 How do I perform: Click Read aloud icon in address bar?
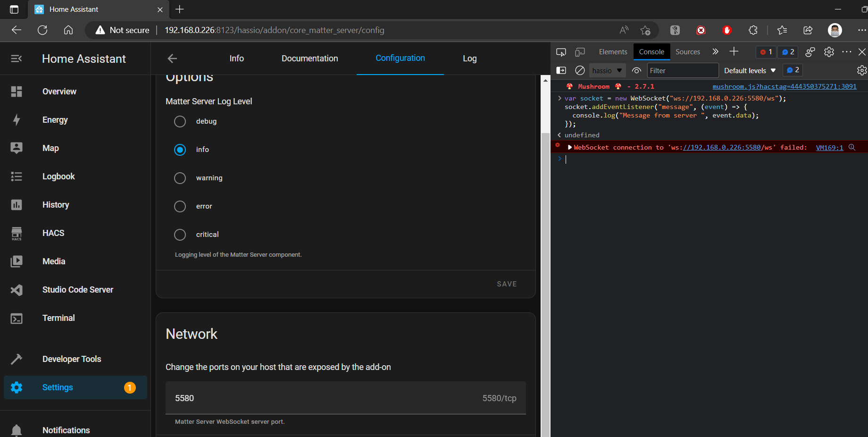tap(624, 30)
